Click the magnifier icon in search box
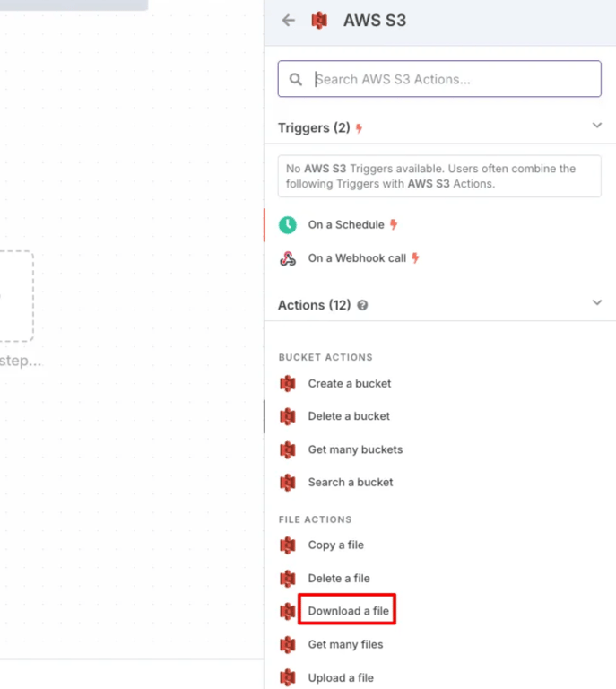This screenshot has width=616, height=689. coord(296,80)
